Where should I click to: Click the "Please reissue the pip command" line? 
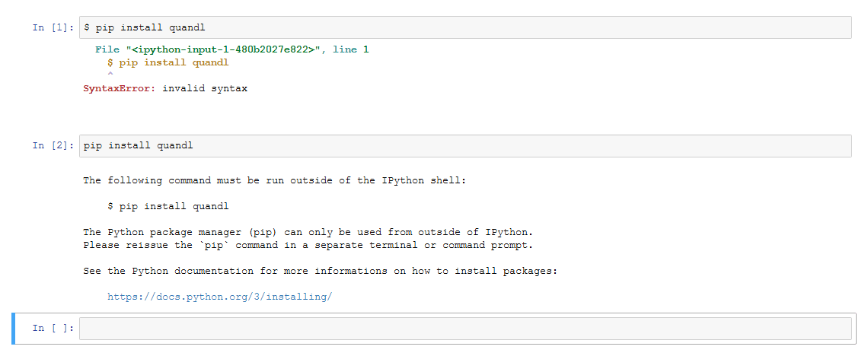[308, 246]
